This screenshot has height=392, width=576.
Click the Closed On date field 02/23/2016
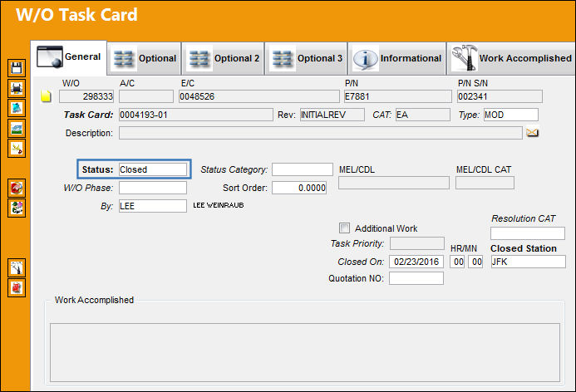416,262
